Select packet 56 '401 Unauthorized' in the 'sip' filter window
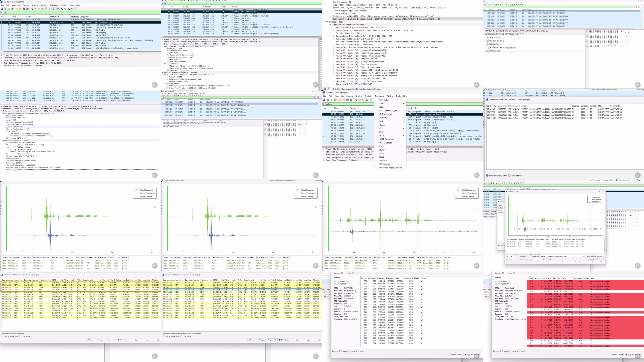The image size is (644, 362). click(80, 22)
